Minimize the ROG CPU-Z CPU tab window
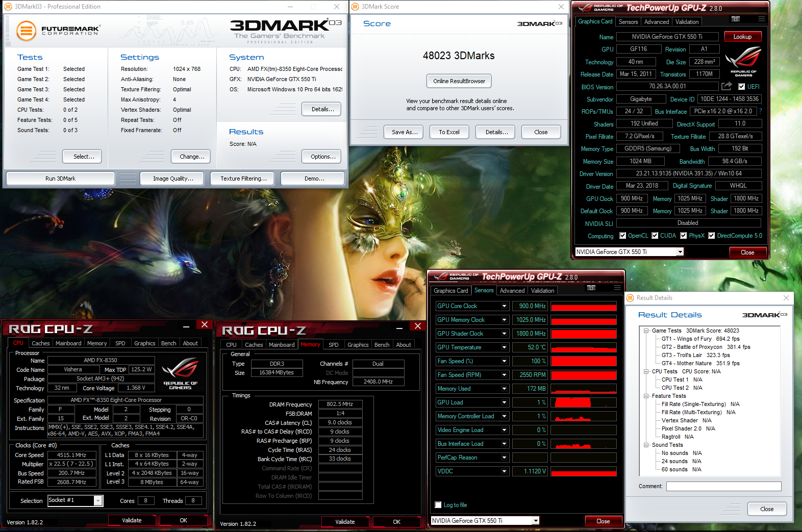 point(186,325)
